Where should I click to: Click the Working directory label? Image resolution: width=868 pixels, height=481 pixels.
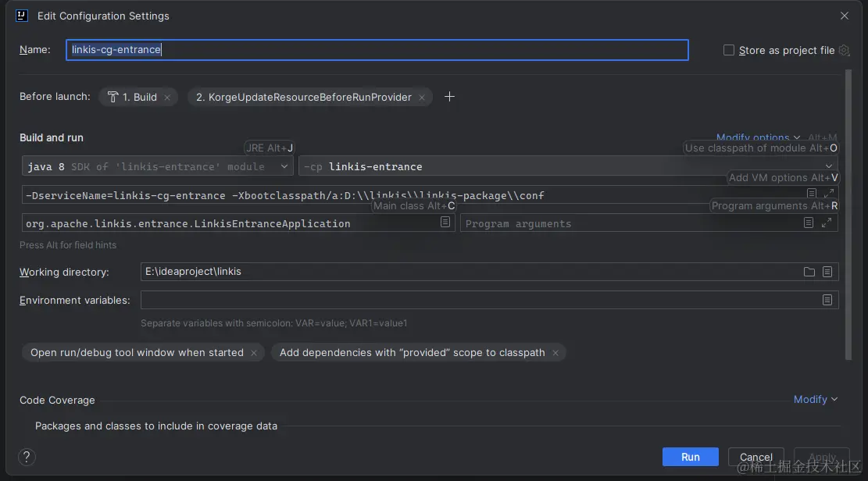(64, 272)
